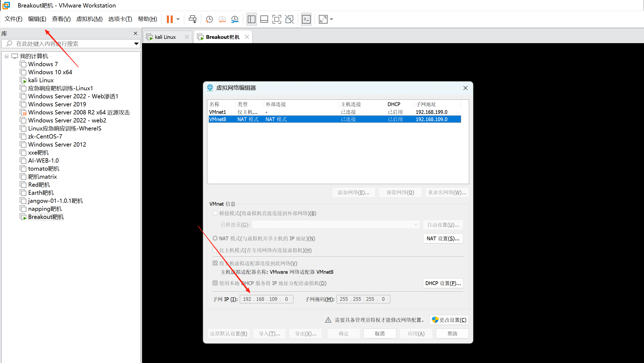Click the 子网掩码 input field
644x363 pixels.
point(363,299)
